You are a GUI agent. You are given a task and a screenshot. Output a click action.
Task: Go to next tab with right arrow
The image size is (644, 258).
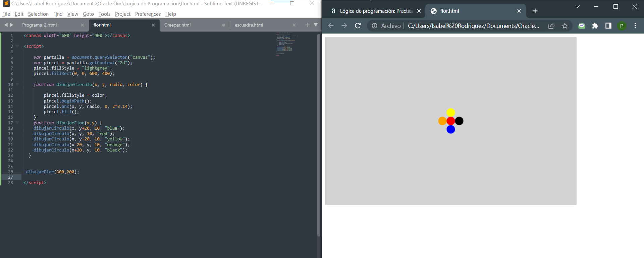[12, 25]
